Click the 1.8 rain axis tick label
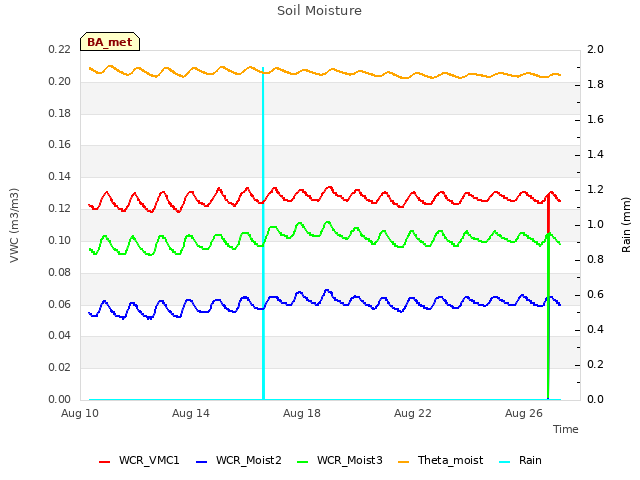The width and height of the screenshot is (640, 480). click(x=595, y=84)
